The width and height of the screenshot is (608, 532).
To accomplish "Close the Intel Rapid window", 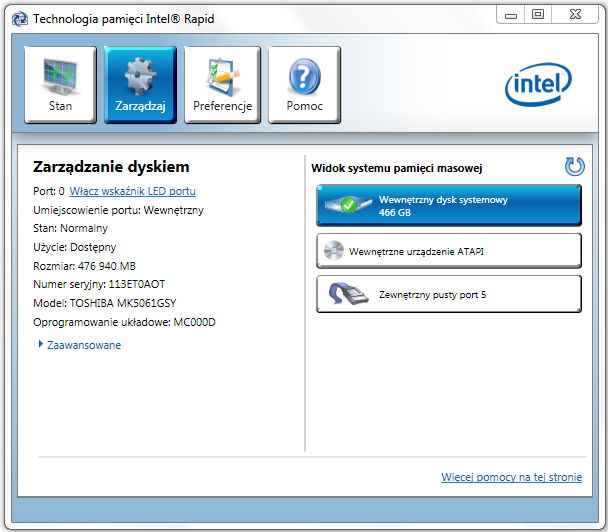I will [575, 15].
